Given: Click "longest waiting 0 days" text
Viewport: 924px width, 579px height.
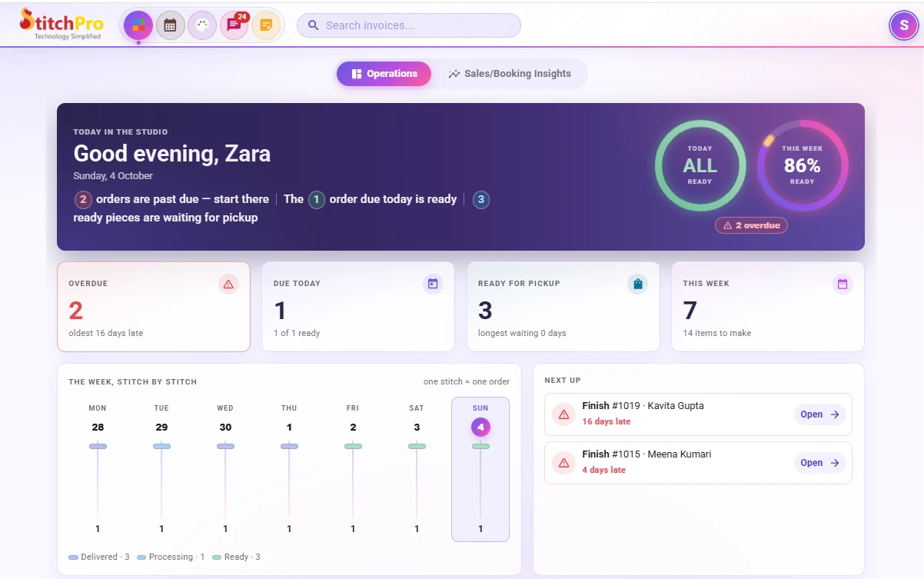Looking at the screenshot, I should click(x=522, y=333).
